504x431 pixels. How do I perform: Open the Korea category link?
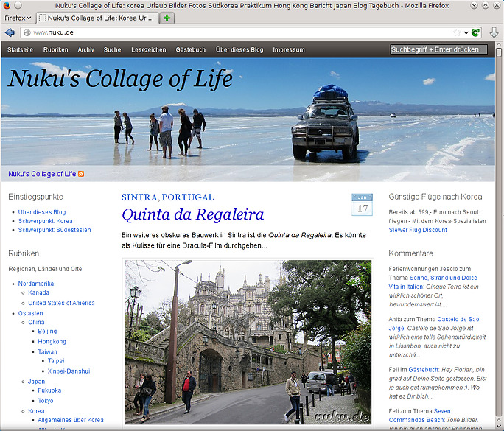pos(36,411)
